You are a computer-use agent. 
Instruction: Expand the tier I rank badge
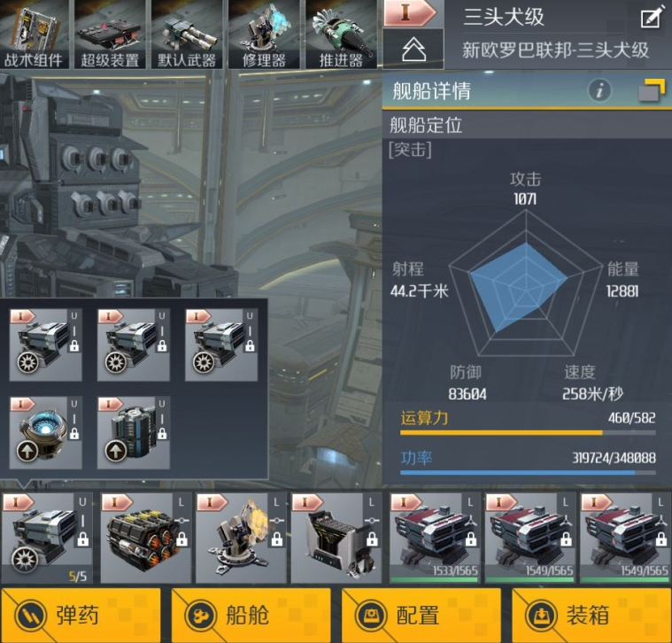[x=409, y=13]
